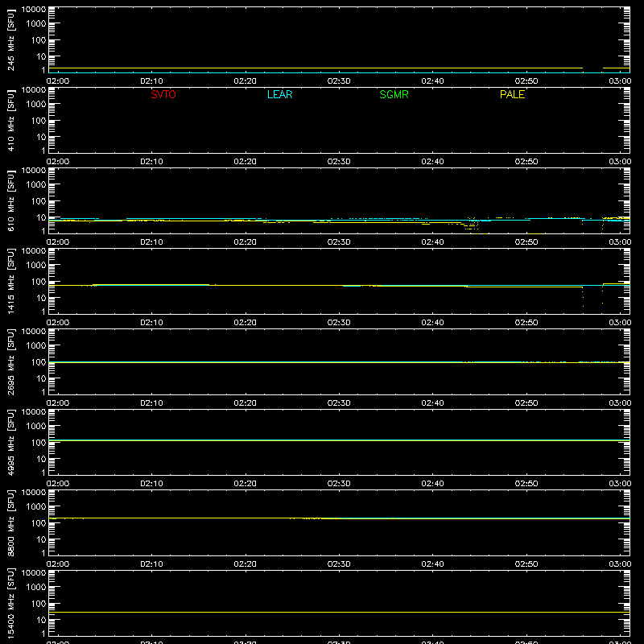Select the green SGMR station label
This screenshot has width=644, height=644.
(x=394, y=94)
